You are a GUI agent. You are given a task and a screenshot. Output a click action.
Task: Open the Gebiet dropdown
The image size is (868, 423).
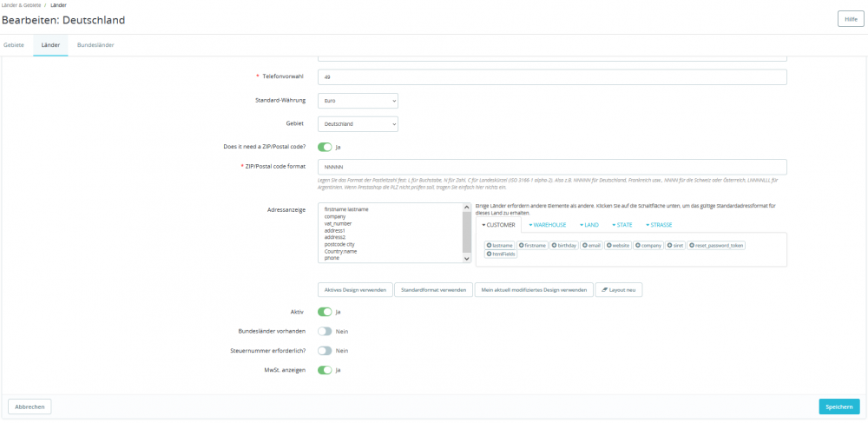(358, 124)
